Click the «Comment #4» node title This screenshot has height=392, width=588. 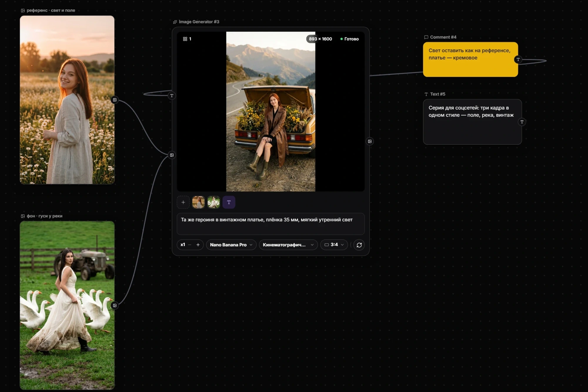coord(443,37)
